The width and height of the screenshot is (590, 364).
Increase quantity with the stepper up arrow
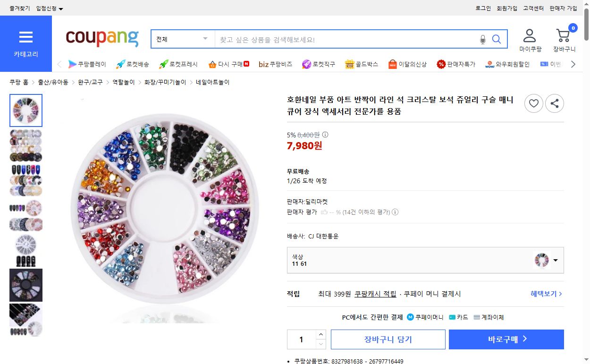pos(321,335)
